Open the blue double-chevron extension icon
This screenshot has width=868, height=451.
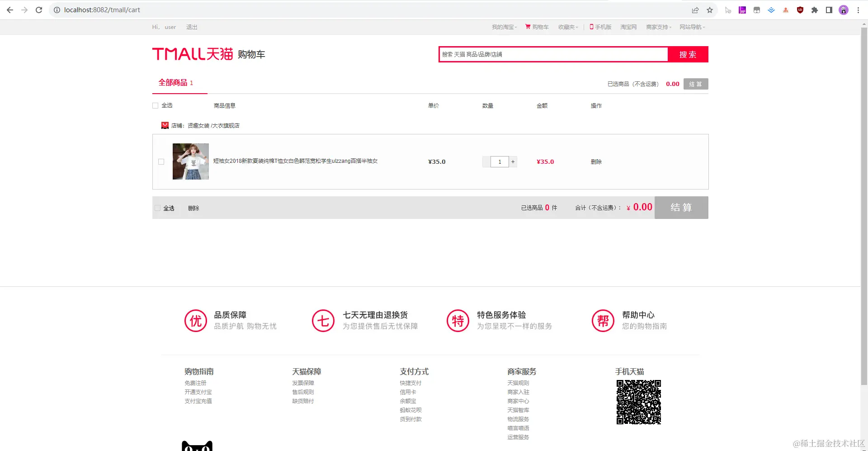coord(771,10)
